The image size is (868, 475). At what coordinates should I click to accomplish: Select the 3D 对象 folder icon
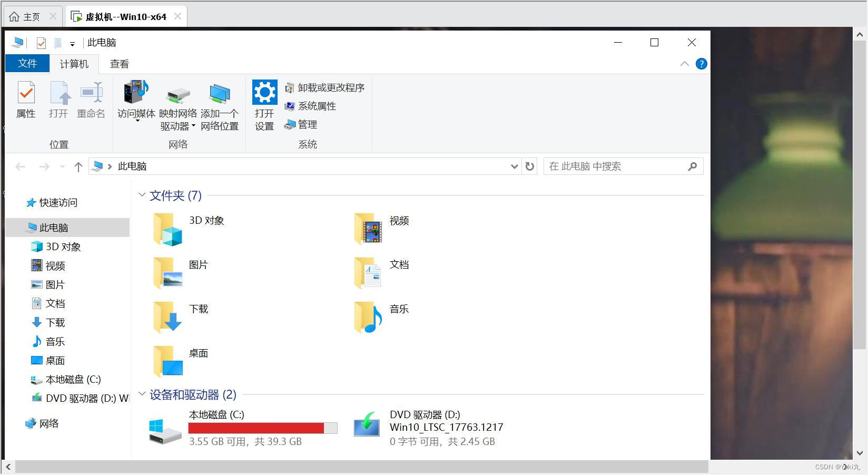pos(167,230)
